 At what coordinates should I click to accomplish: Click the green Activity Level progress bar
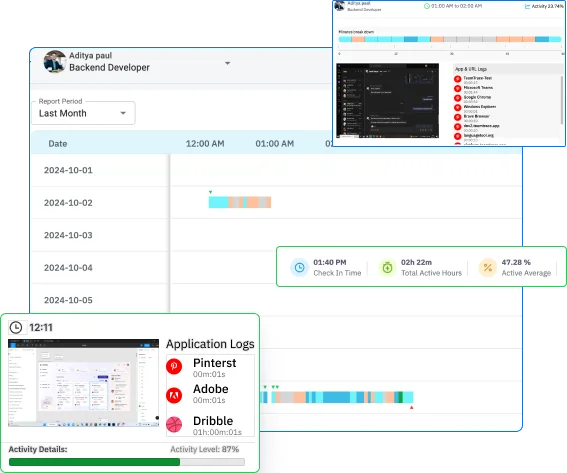127,462
